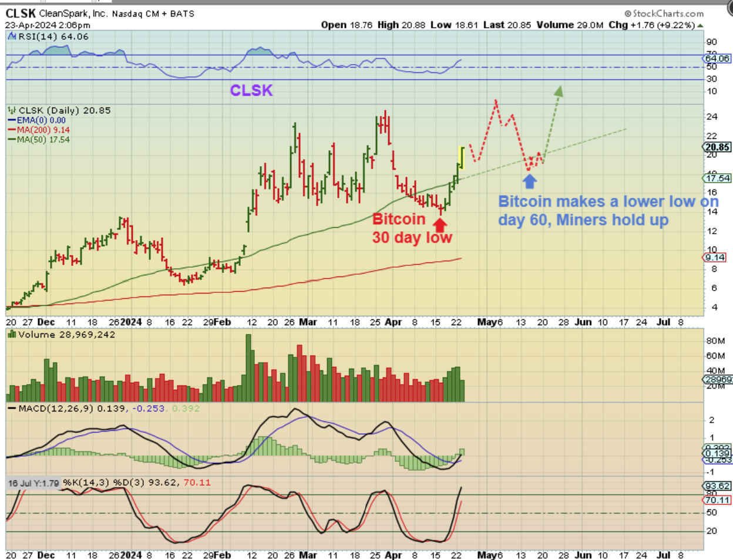The height and width of the screenshot is (560, 733).
Task: Click the Bitcoin makes a lower low annotation
Action: coord(608,211)
